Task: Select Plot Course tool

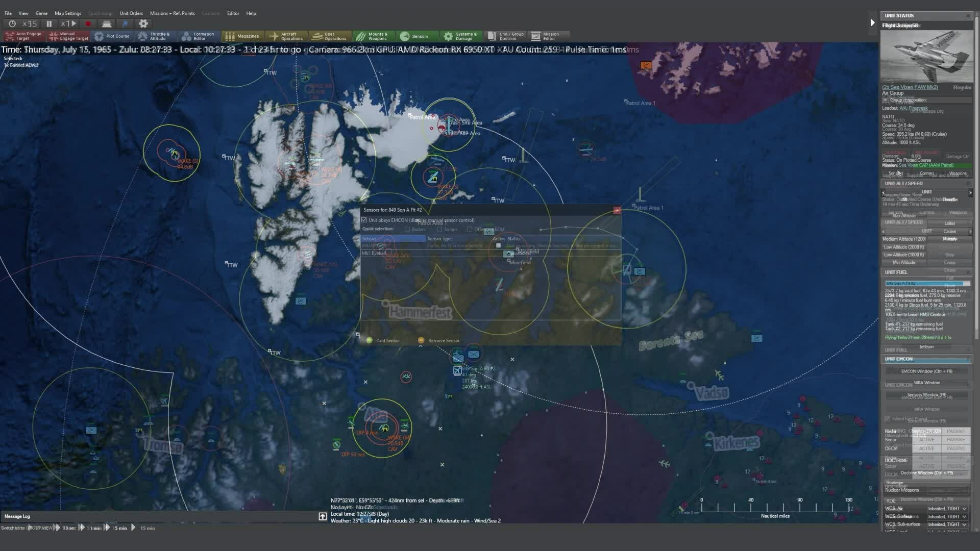Action: point(112,36)
